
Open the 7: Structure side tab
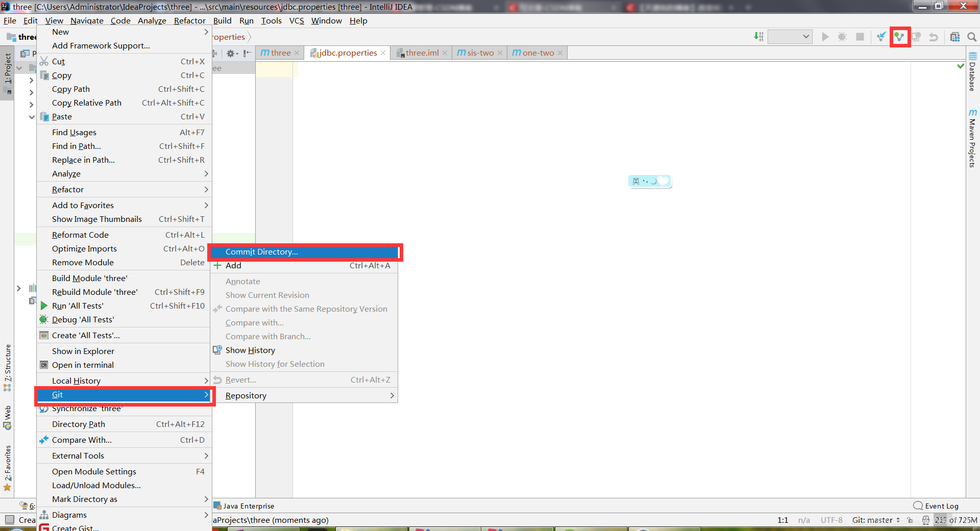(7, 367)
